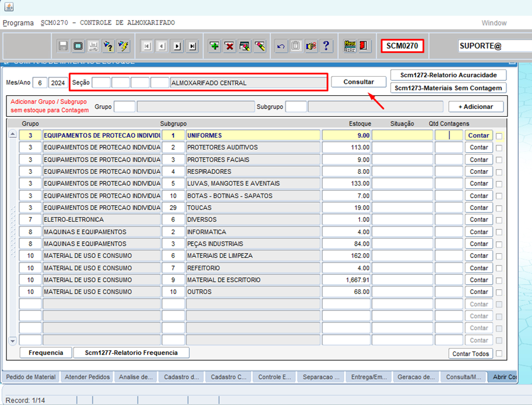The height and width of the screenshot is (405, 532).
Task: Enable the checkbox beside Contar Todos
Action: coord(499,353)
